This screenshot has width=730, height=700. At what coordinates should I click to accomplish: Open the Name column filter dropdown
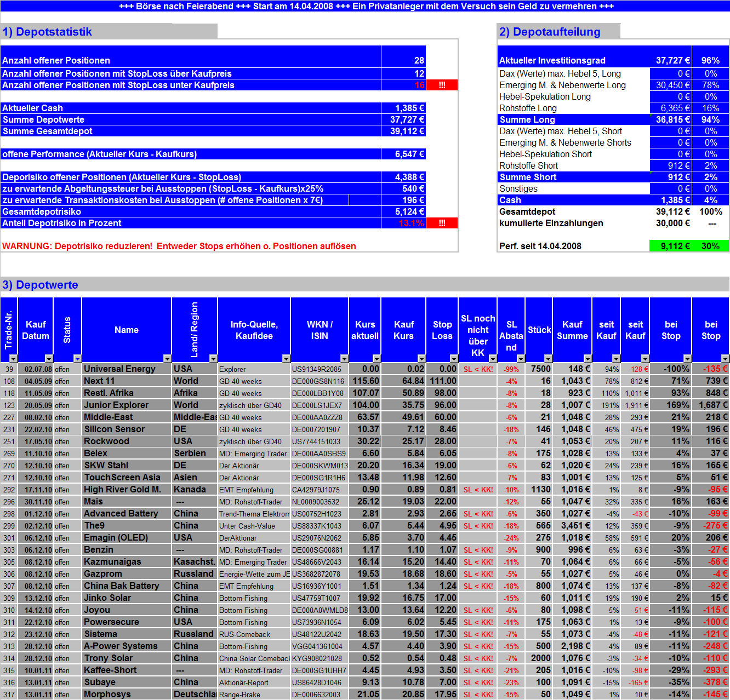168,359
